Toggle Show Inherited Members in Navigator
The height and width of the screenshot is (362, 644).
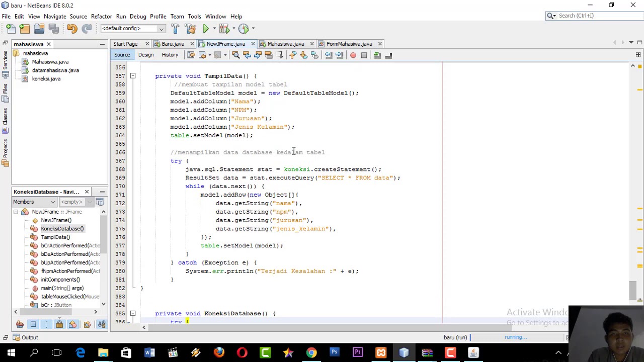pos(20,324)
